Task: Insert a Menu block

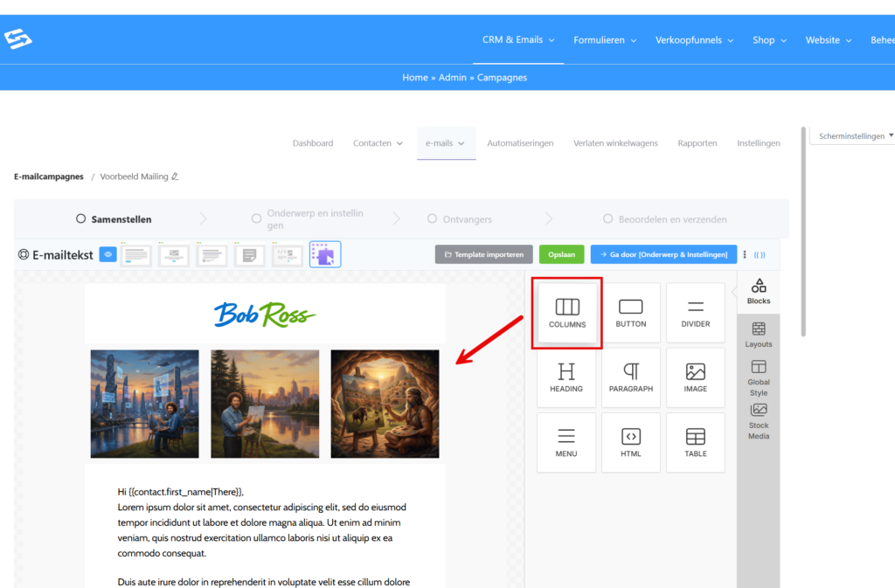Action: (566, 442)
